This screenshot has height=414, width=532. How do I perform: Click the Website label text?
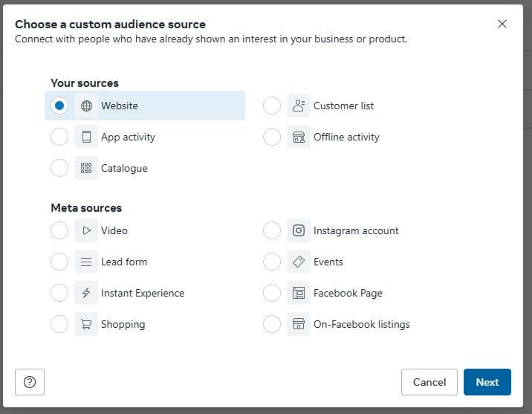click(x=120, y=106)
